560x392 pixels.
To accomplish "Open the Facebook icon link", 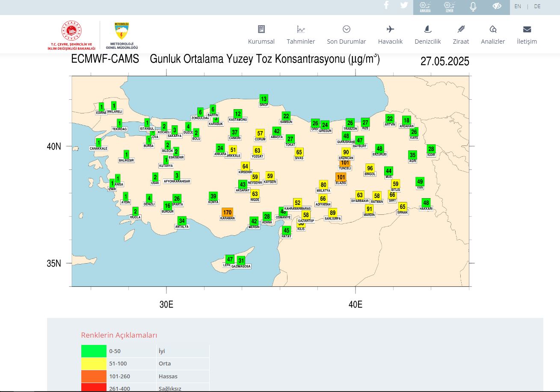I will point(386,5).
